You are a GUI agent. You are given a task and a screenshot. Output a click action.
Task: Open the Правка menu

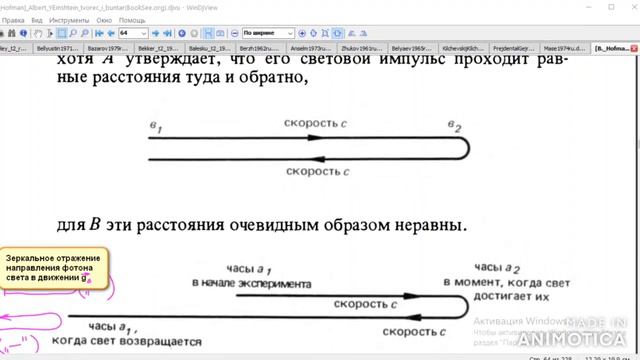tap(13, 20)
